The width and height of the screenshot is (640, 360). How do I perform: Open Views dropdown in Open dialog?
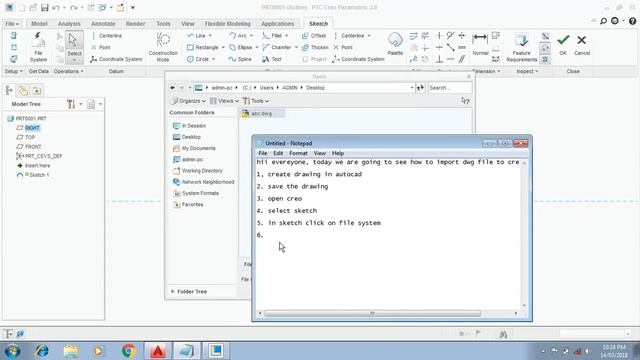[x=224, y=101]
